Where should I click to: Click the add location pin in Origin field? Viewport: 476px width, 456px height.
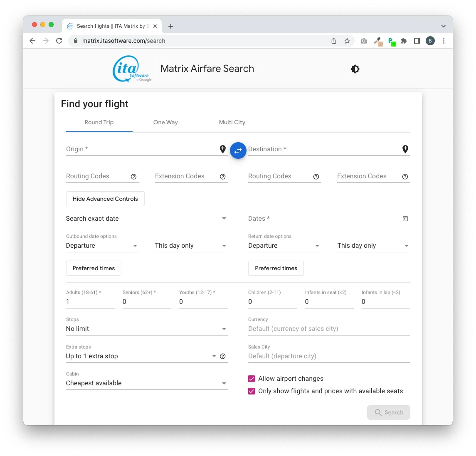tap(223, 149)
